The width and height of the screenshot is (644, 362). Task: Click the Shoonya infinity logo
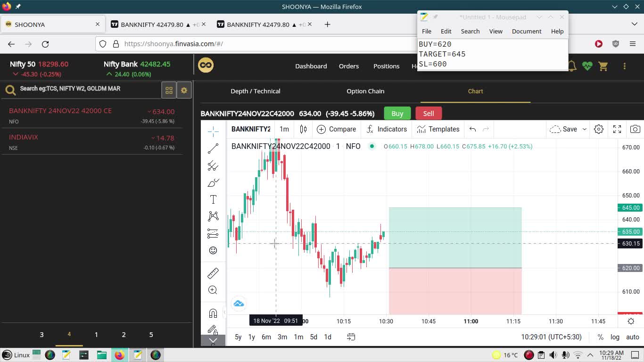point(206,65)
